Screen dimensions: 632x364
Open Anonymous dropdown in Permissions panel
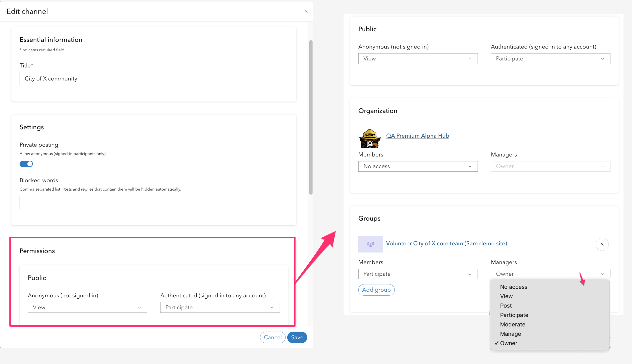click(x=87, y=307)
